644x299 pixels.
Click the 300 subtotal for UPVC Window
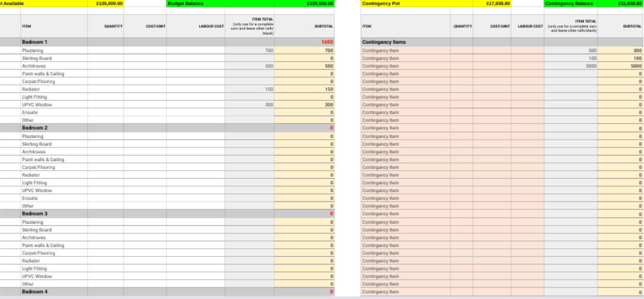point(329,105)
